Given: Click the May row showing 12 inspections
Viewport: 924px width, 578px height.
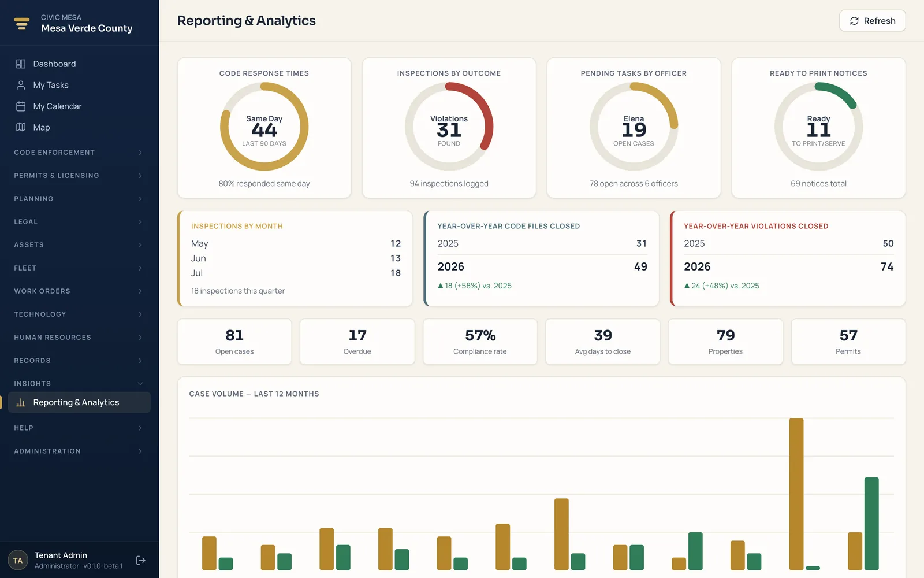Looking at the screenshot, I should point(296,244).
